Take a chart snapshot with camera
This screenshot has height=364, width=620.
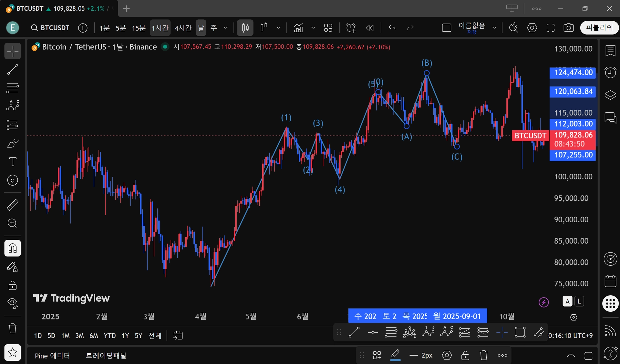tap(568, 28)
